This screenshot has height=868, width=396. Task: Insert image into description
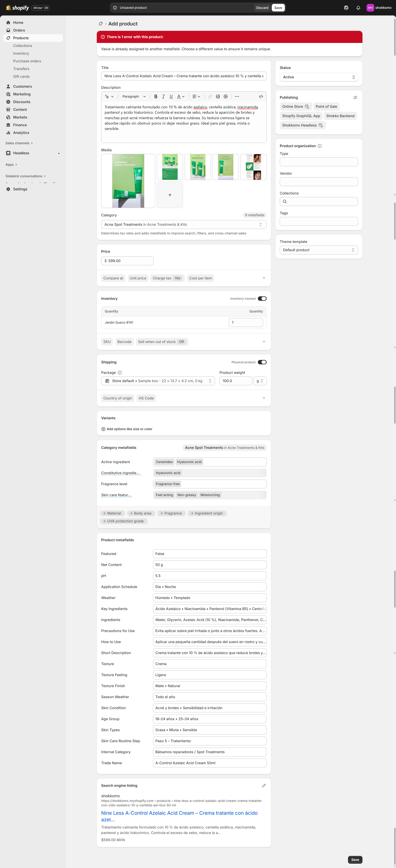(218, 97)
